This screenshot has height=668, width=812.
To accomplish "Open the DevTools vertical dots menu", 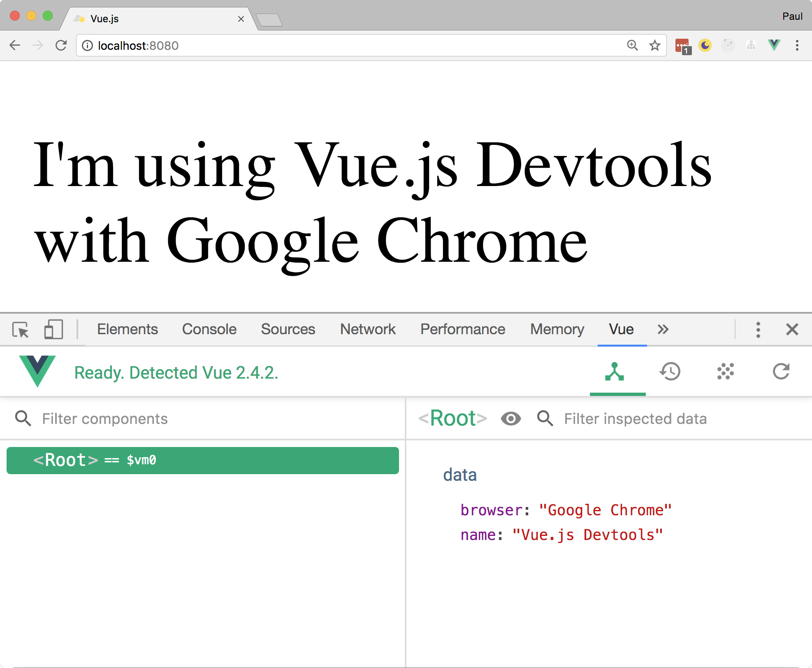I will coord(758,329).
